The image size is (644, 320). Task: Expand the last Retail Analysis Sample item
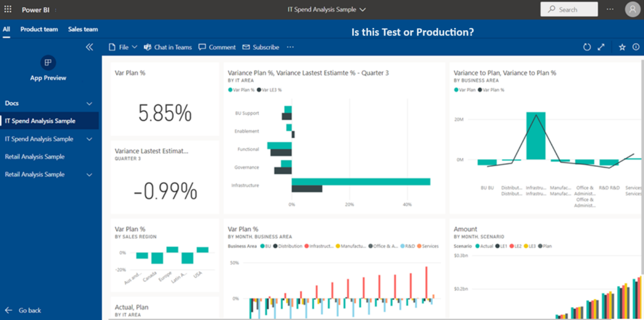(x=89, y=175)
